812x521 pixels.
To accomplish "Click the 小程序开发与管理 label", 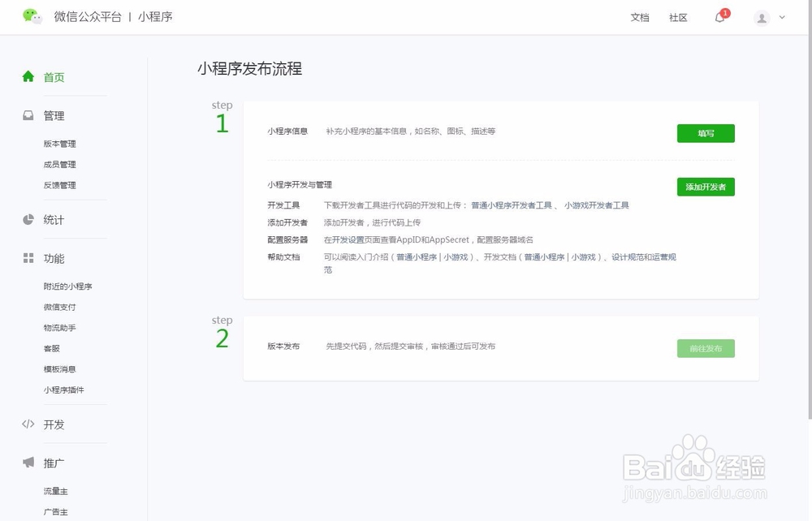I will 300,185.
